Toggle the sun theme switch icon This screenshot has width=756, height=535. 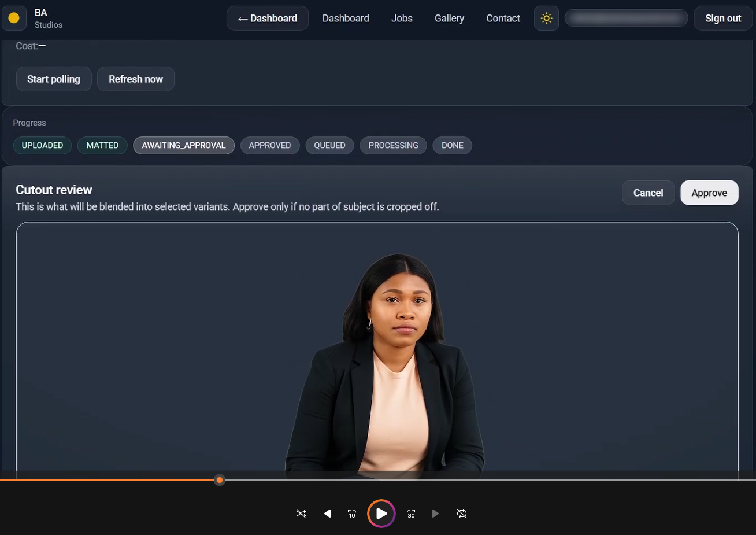pos(546,18)
